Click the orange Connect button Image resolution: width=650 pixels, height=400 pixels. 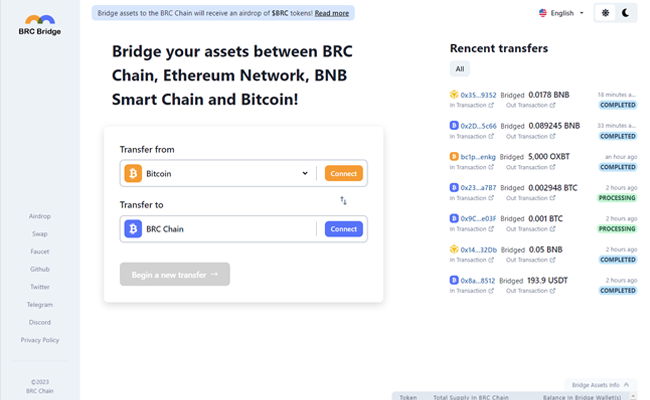pyautogui.click(x=344, y=173)
